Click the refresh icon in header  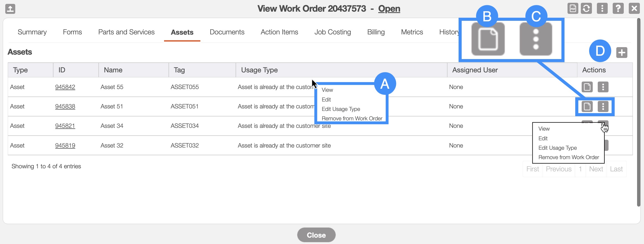(586, 9)
